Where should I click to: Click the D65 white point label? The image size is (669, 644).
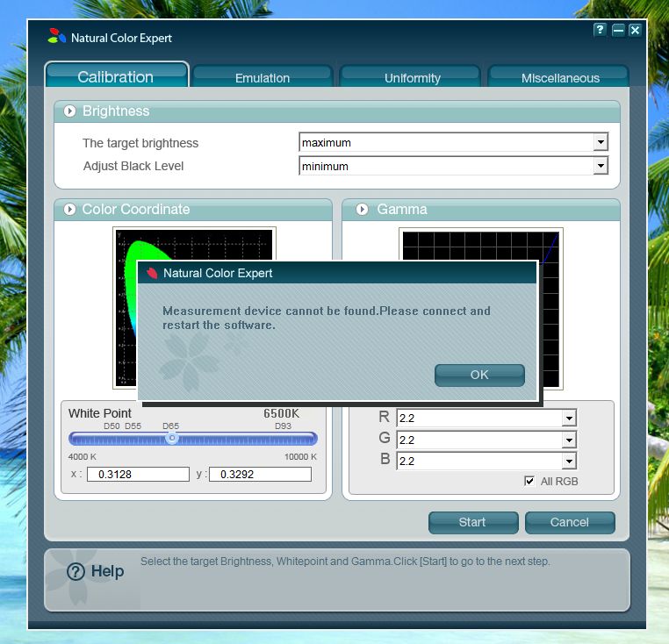click(x=170, y=426)
